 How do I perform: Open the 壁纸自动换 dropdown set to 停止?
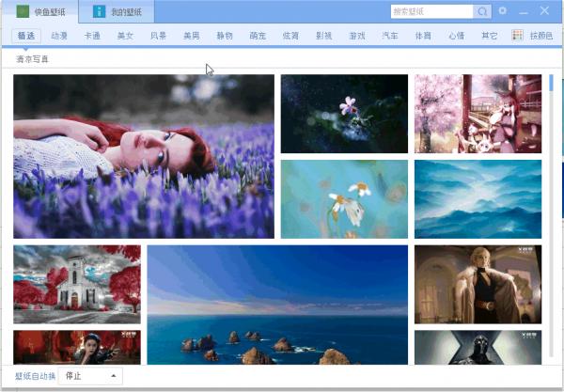[x=90, y=376]
